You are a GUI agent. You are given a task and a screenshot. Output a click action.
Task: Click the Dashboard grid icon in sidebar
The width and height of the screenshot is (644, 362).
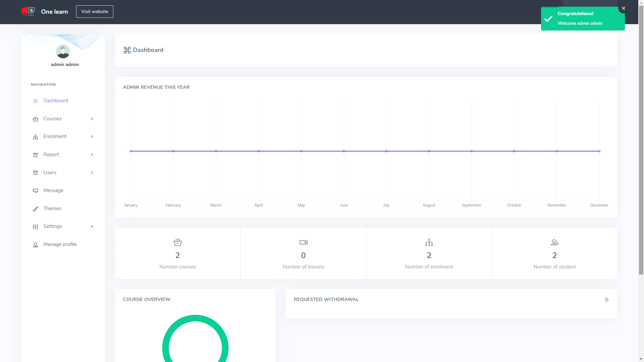pos(36,101)
